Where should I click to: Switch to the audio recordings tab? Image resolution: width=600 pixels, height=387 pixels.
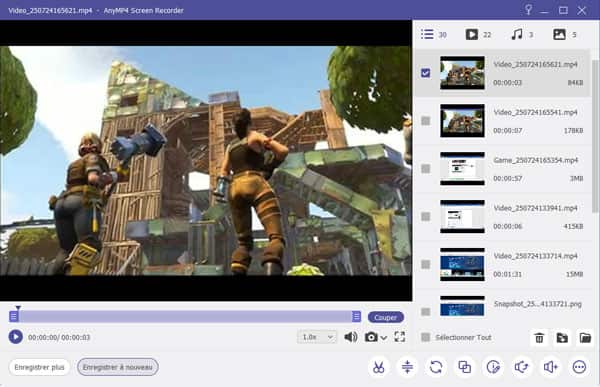[x=522, y=34]
